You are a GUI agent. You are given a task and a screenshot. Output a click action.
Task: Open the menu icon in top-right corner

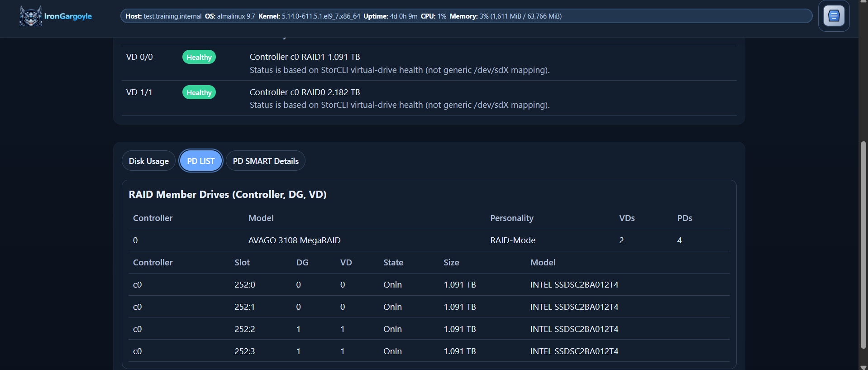pos(834,16)
